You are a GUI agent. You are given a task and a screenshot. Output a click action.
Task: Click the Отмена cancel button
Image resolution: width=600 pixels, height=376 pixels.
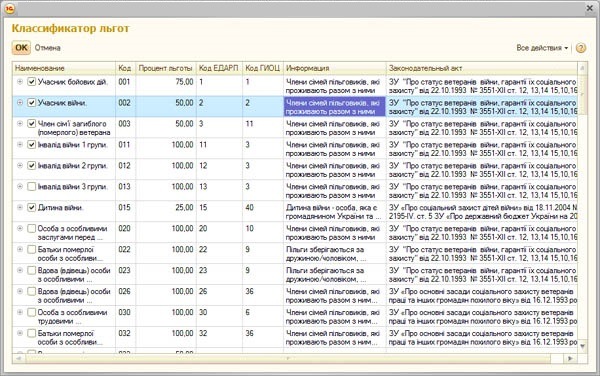[x=47, y=48]
